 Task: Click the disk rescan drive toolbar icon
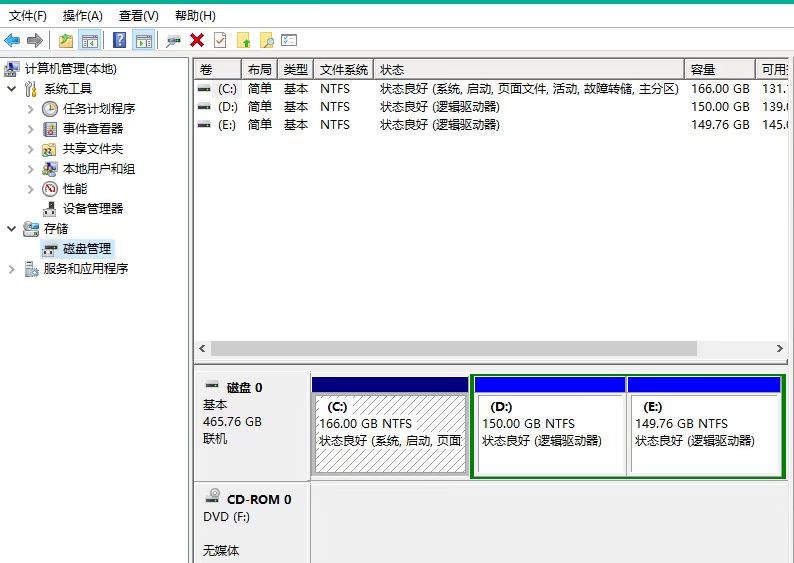(174, 40)
